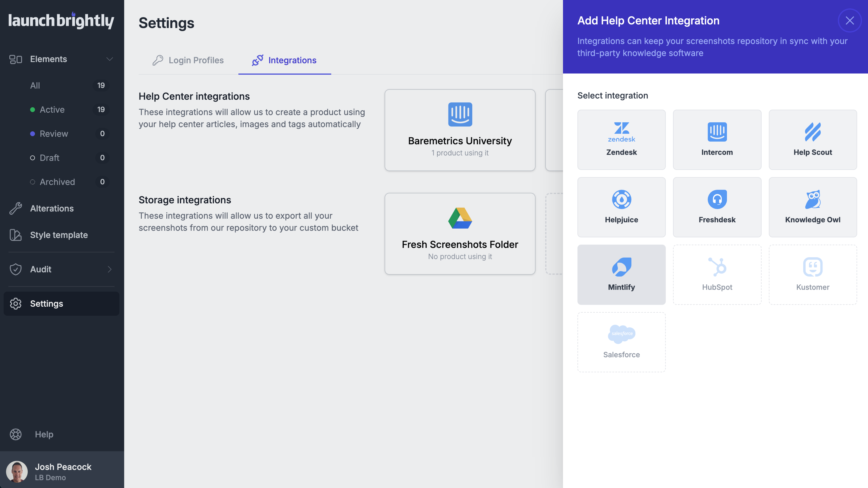Click the Settings gear icon
Screen dimensions: 868x488
point(15,304)
